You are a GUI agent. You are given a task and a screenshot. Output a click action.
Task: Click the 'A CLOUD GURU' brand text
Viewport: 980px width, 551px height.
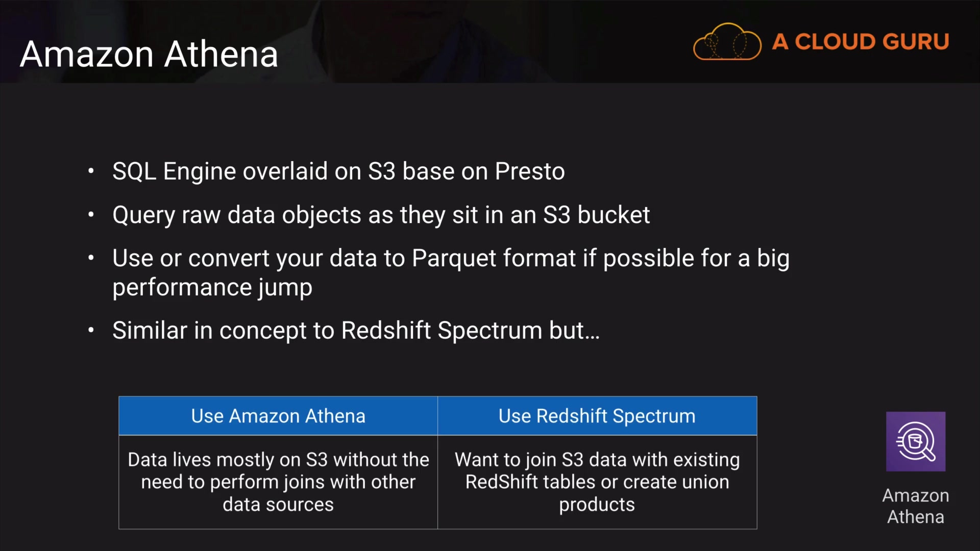click(861, 42)
